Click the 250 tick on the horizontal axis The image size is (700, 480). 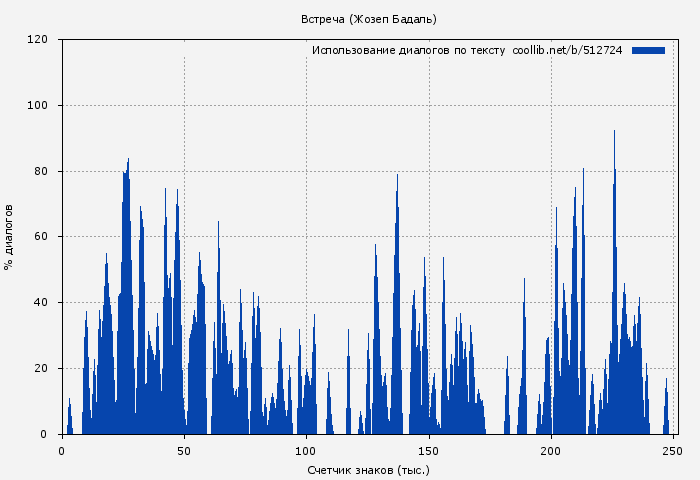(673, 451)
